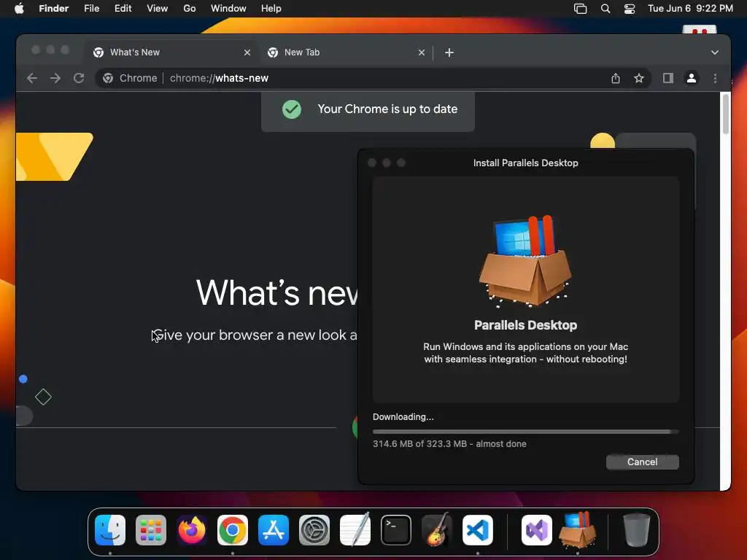Open TextEdit from the Dock
747x560 pixels.
click(355, 530)
